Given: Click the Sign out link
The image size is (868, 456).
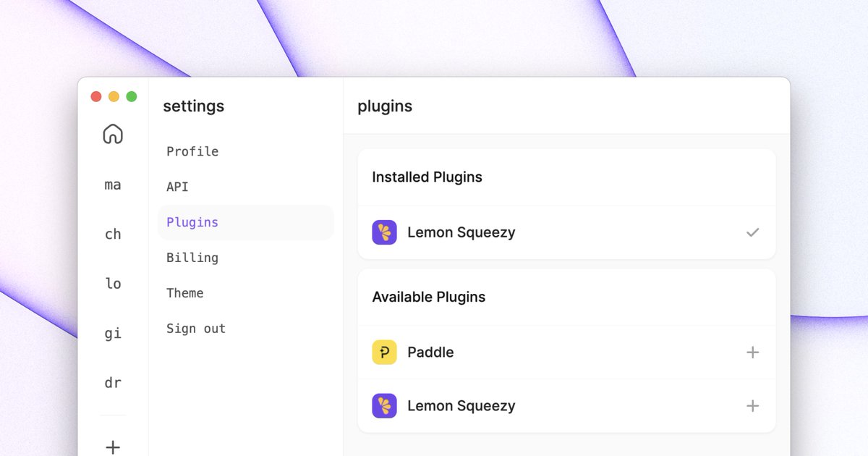Looking at the screenshot, I should pos(196,329).
